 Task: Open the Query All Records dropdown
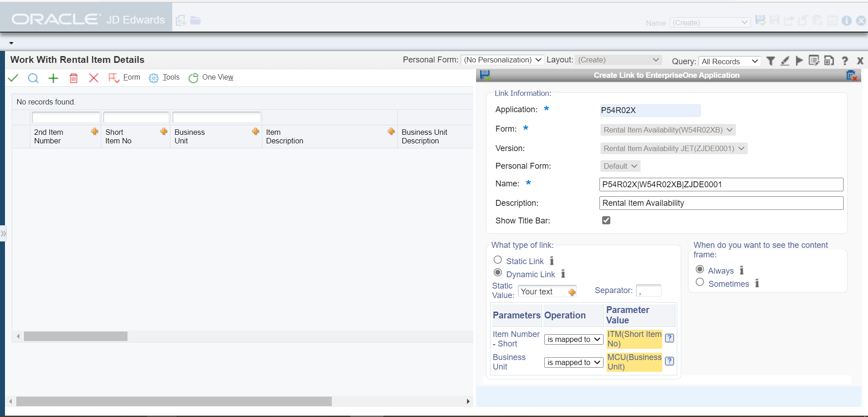pyautogui.click(x=730, y=62)
